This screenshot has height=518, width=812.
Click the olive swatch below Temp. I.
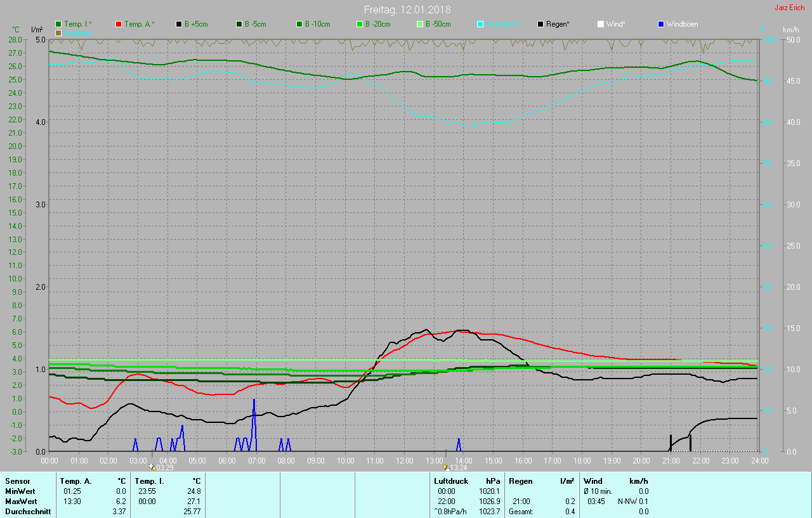click(58, 32)
